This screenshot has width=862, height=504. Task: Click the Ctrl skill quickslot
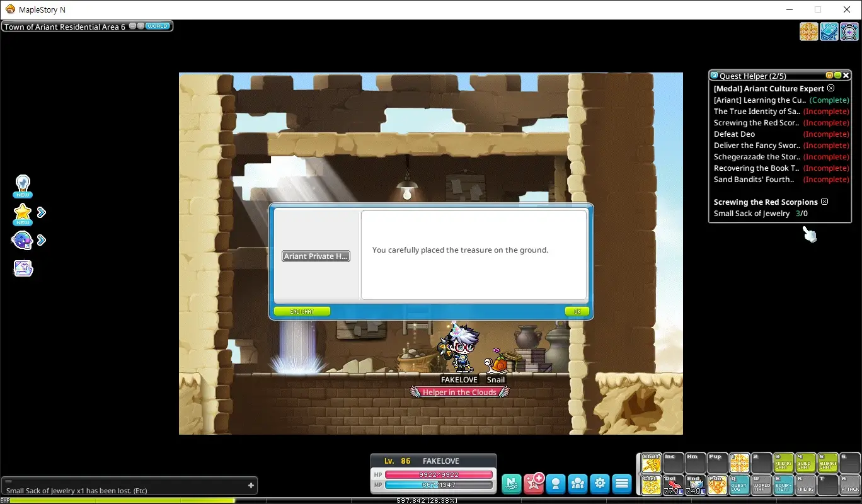click(x=652, y=484)
